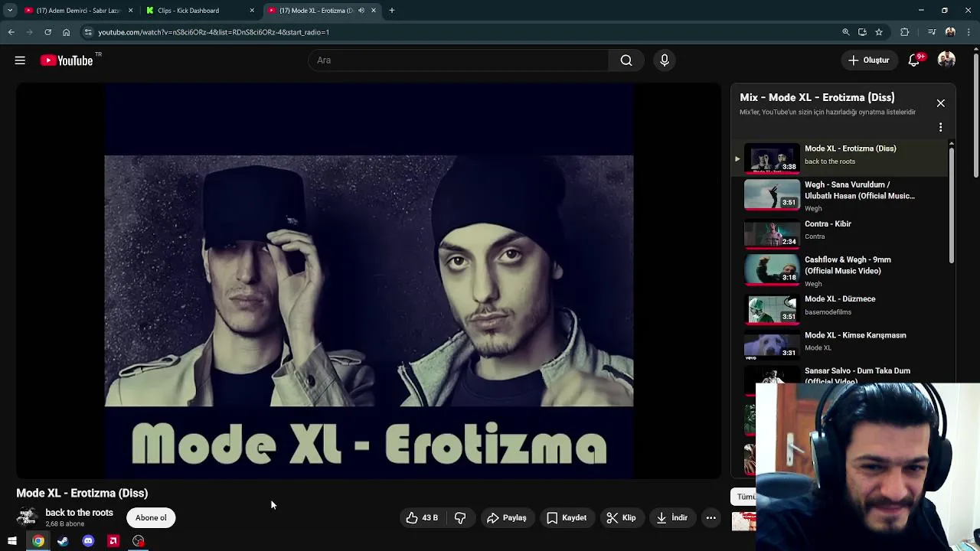View site information beside the URL
The image size is (980, 551).
pyautogui.click(x=89, y=32)
